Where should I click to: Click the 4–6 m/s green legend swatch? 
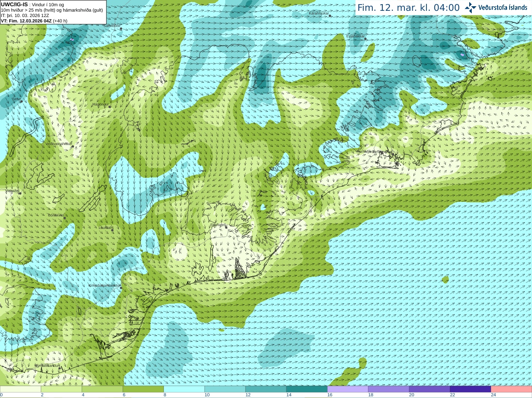tap(102, 389)
